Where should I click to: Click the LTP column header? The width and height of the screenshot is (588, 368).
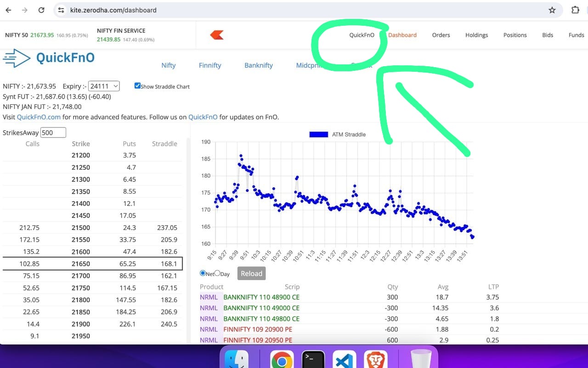[493, 287]
